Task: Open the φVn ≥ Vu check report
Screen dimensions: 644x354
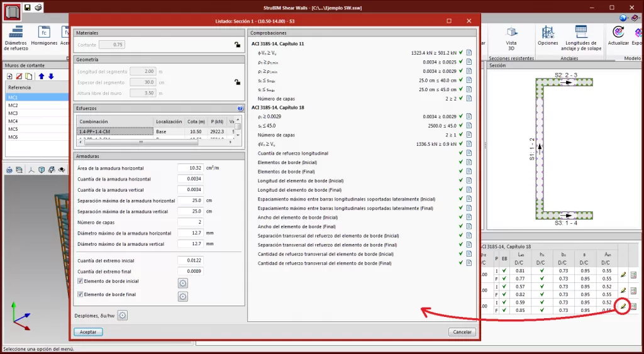Action: pos(469,53)
